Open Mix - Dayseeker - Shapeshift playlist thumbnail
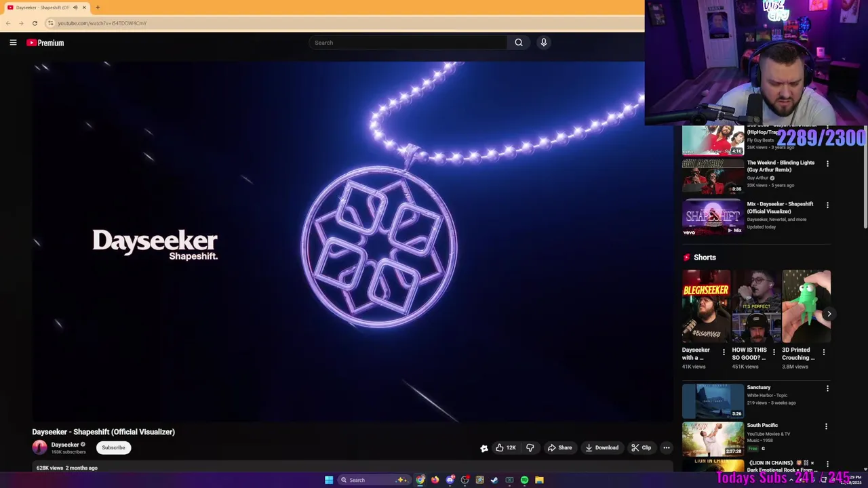The image size is (868, 488). click(713, 218)
